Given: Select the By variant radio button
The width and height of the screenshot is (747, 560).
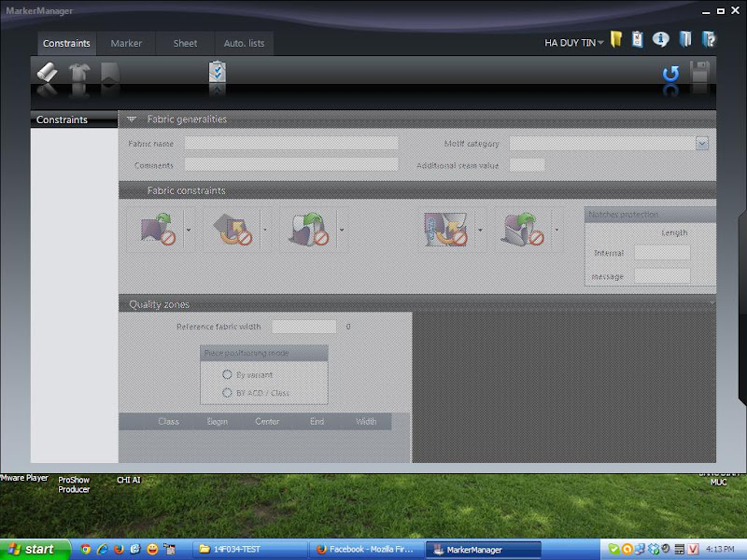Looking at the screenshot, I should (x=227, y=375).
